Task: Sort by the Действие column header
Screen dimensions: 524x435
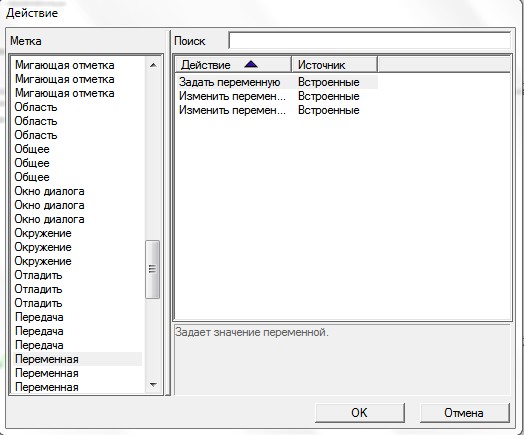Action: (x=233, y=64)
